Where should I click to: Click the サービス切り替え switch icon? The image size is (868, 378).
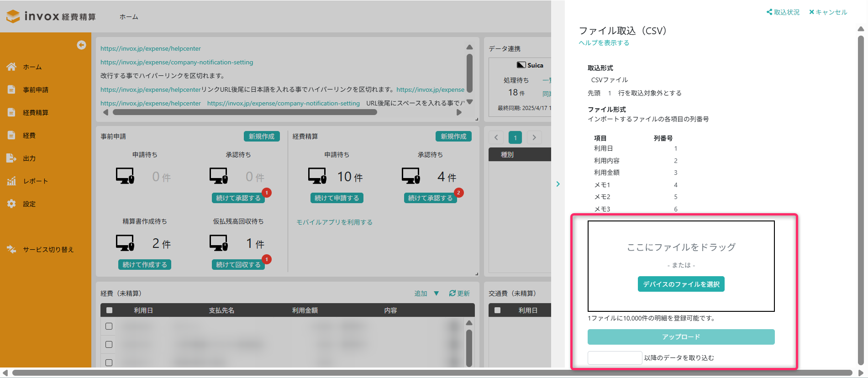pos(11,249)
